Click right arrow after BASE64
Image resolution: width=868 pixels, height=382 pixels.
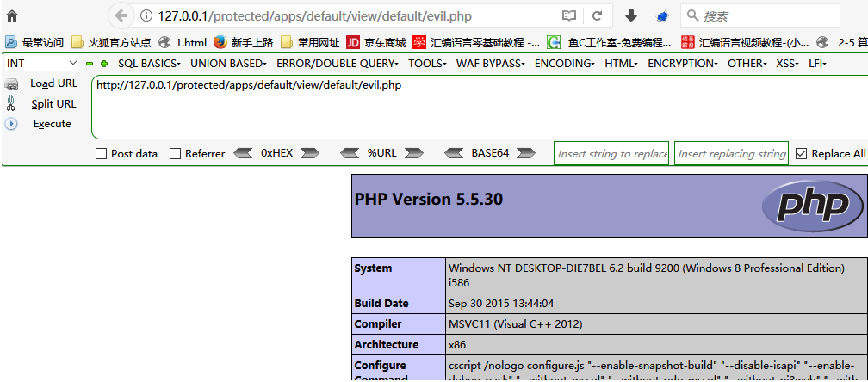pos(526,153)
